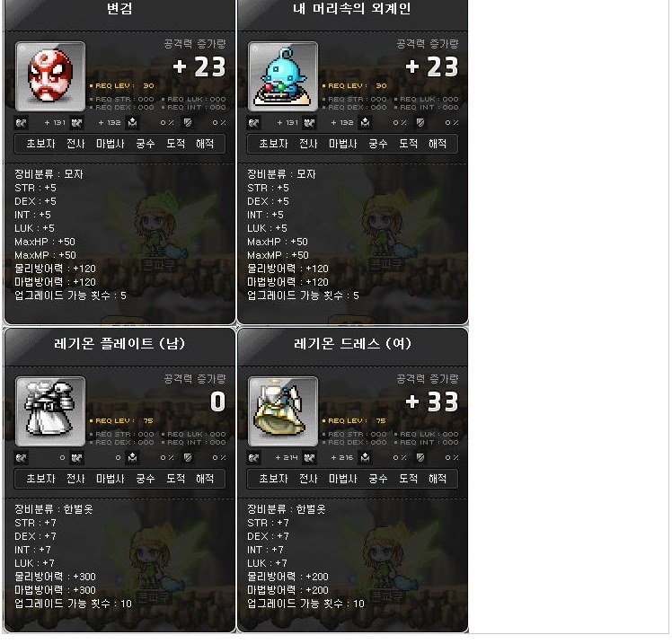The image size is (672, 644).
Task: Select 궁수 class in 레기온 플레이트 card
Action: (x=146, y=479)
